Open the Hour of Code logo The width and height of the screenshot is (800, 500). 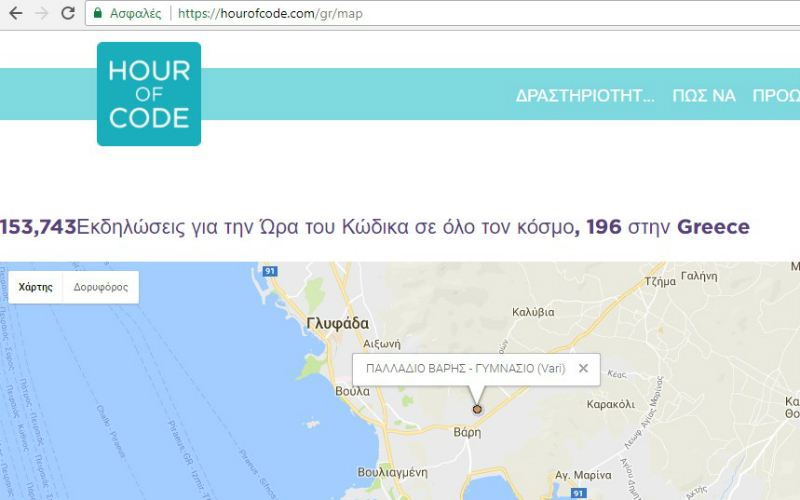[x=149, y=94]
